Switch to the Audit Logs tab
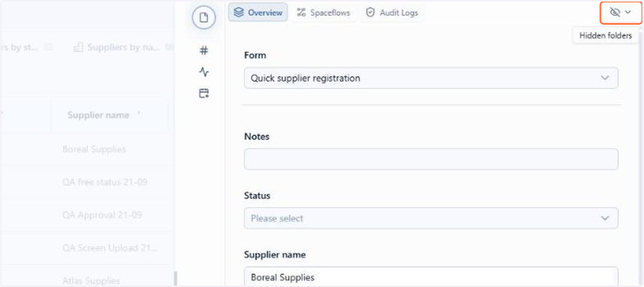This screenshot has width=644, height=287. [392, 12]
